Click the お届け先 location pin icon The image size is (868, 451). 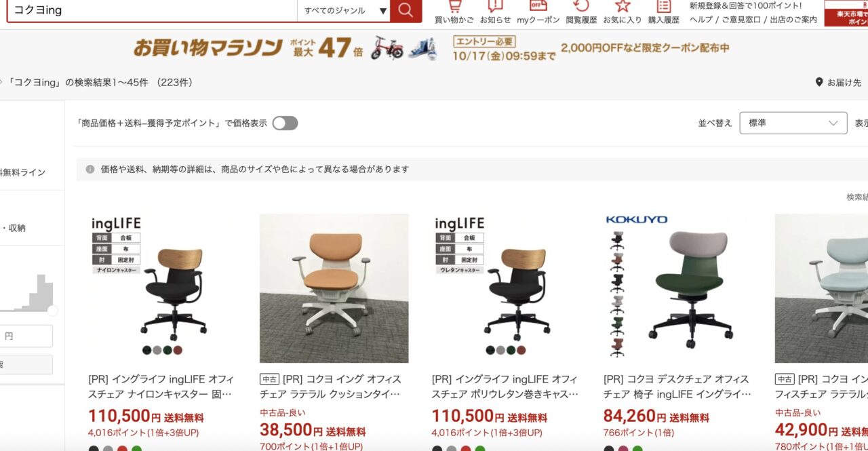point(818,82)
